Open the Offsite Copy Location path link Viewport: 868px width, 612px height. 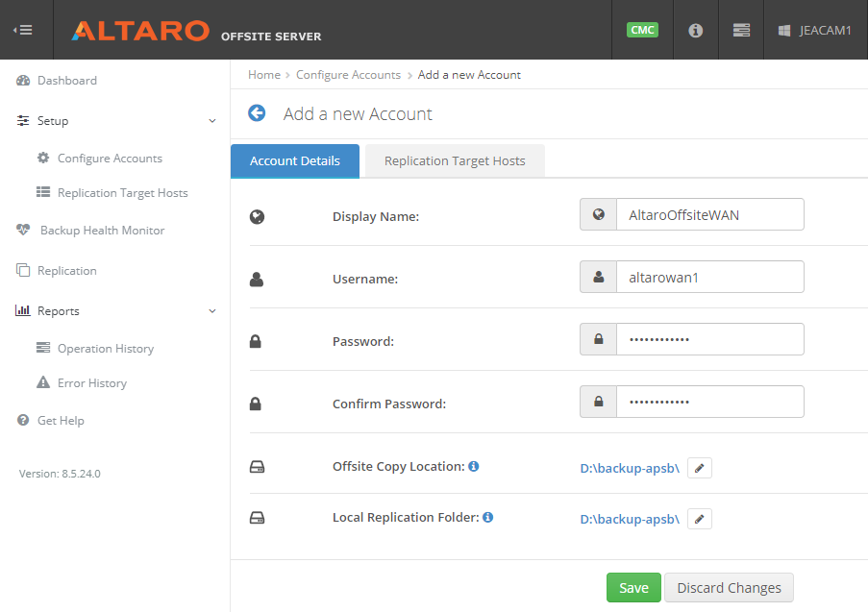(x=630, y=468)
